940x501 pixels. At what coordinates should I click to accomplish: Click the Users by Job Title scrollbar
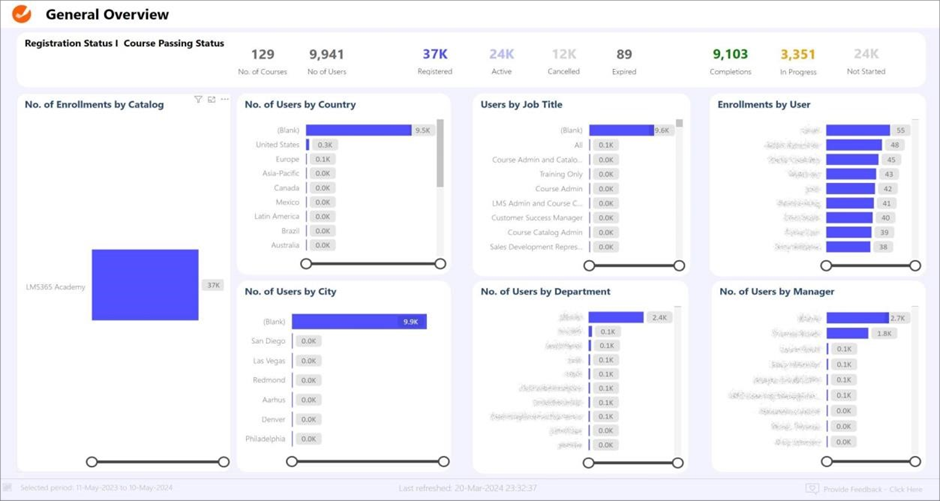coord(680,124)
